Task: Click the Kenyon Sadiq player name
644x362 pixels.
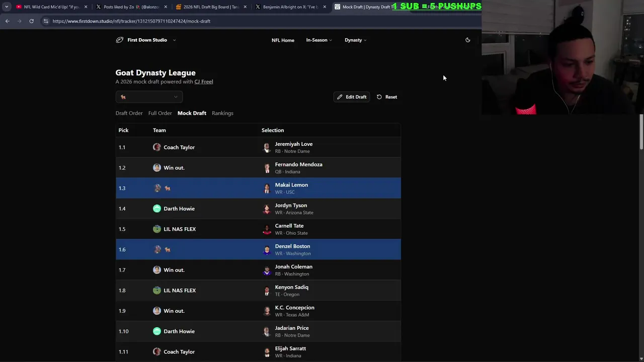Action: click(x=292, y=287)
